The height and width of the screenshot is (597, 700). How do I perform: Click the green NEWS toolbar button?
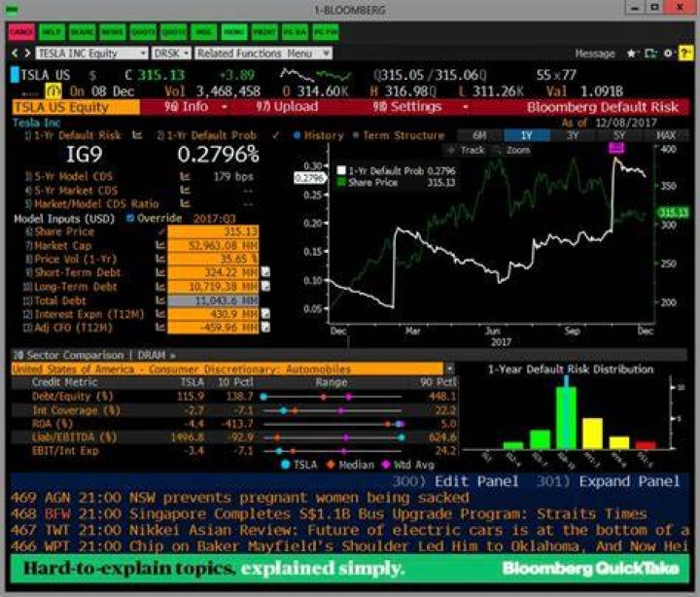pos(113,32)
